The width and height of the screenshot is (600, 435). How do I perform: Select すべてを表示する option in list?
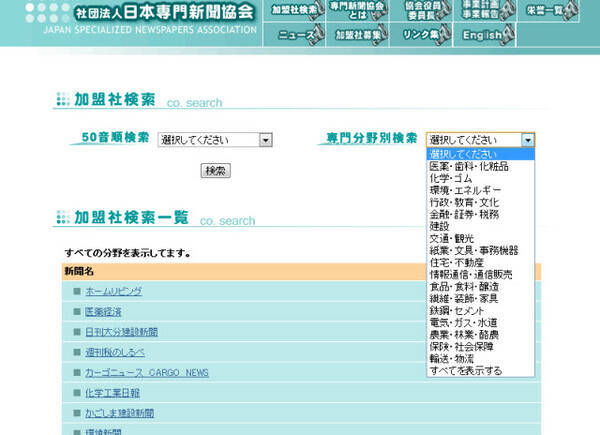[x=465, y=370]
